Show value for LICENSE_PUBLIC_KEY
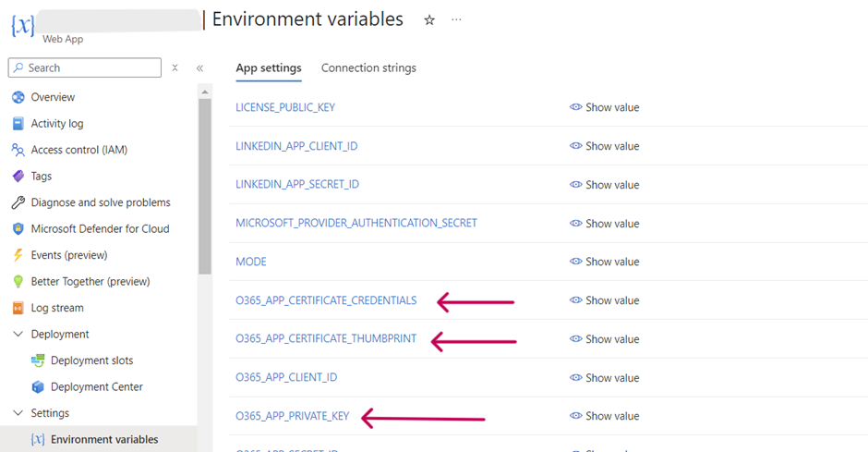 [x=605, y=107]
